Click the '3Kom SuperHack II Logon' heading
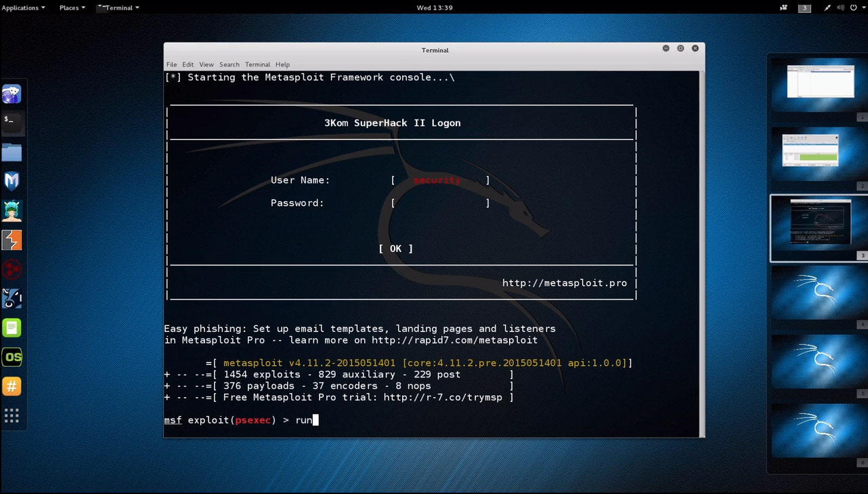The height and width of the screenshot is (494, 868). [x=393, y=123]
